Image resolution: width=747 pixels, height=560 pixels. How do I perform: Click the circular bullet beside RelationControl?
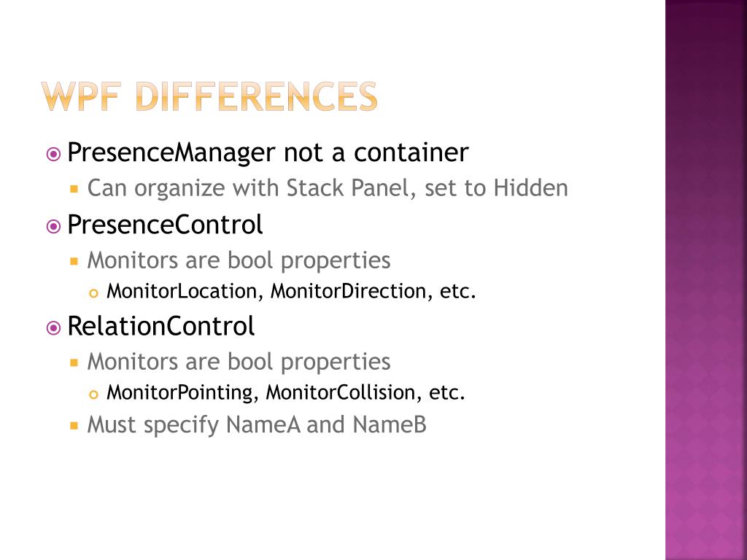[x=53, y=328]
